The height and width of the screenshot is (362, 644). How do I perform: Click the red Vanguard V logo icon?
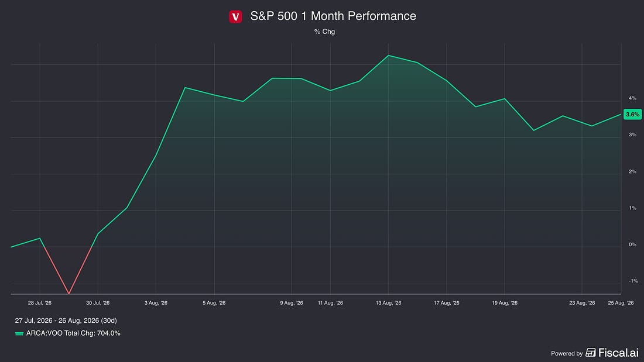point(235,16)
